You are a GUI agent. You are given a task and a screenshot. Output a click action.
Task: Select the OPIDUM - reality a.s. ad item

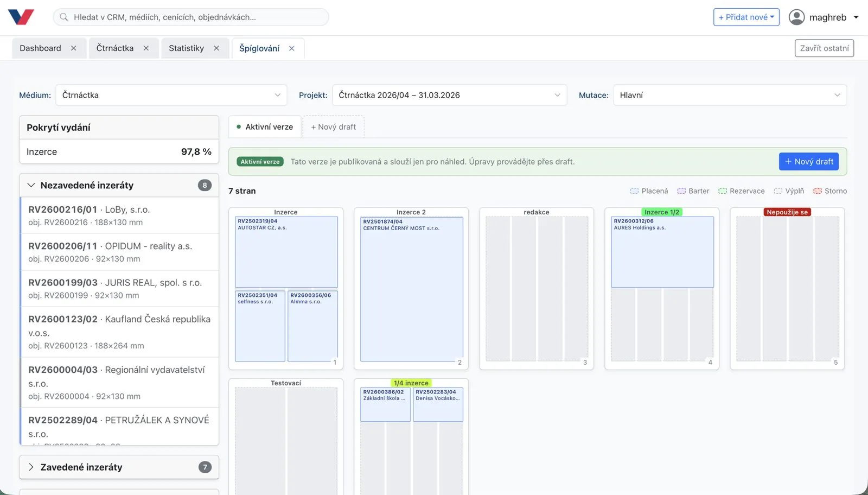[x=119, y=252]
